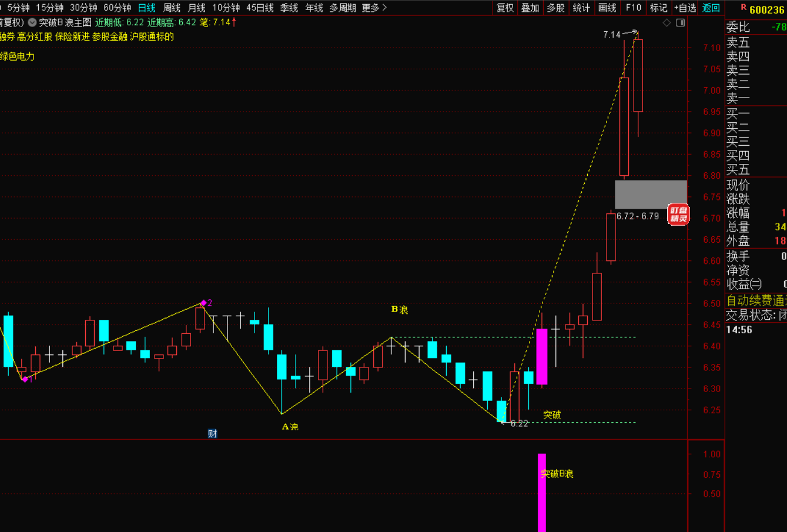
Task: Click the 返回 button
Action: click(711, 8)
